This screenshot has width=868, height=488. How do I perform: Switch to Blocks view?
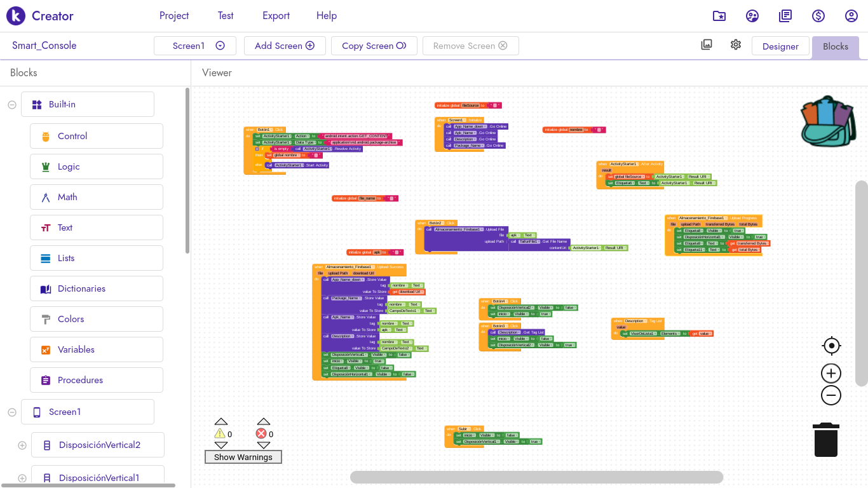836,47
